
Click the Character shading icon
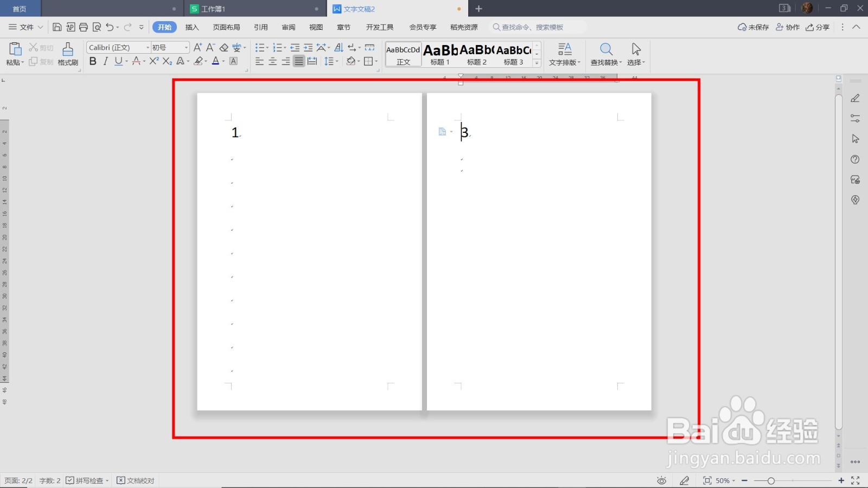(x=234, y=61)
